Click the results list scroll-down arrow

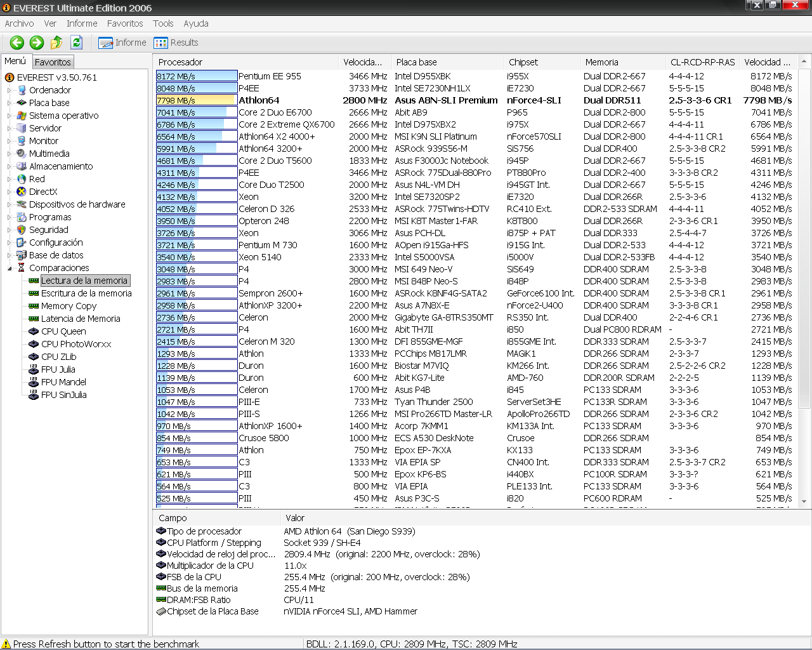click(x=804, y=501)
